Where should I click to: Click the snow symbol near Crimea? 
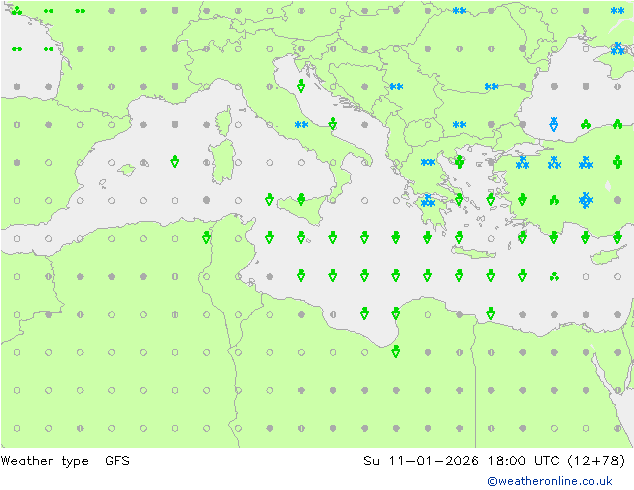pos(617,49)
